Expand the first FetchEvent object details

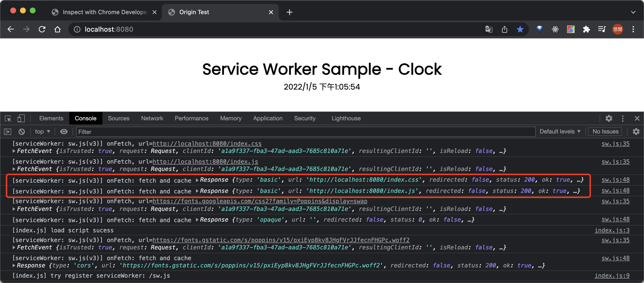[x=14, y=151]
